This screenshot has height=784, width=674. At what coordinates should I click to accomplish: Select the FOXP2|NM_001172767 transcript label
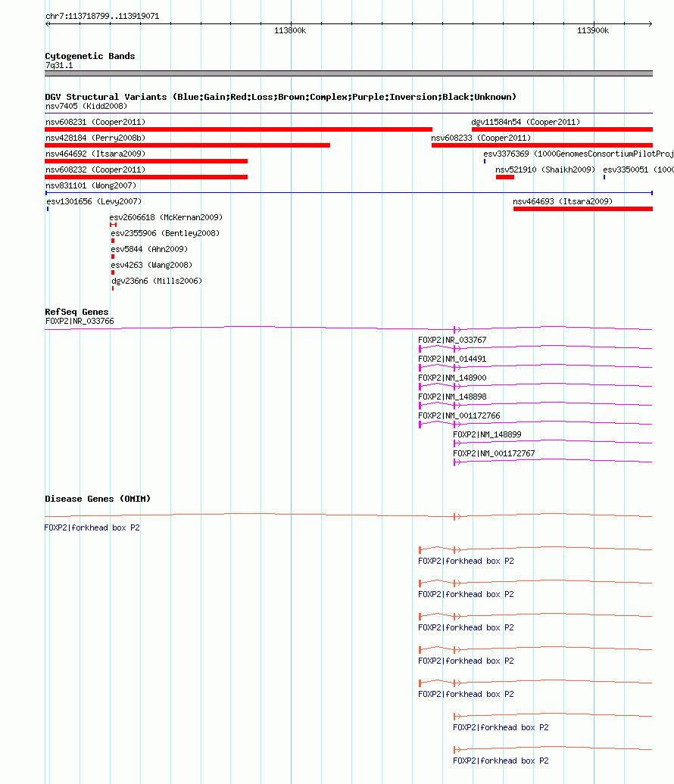pyautogui.click(x=495, y=454)
